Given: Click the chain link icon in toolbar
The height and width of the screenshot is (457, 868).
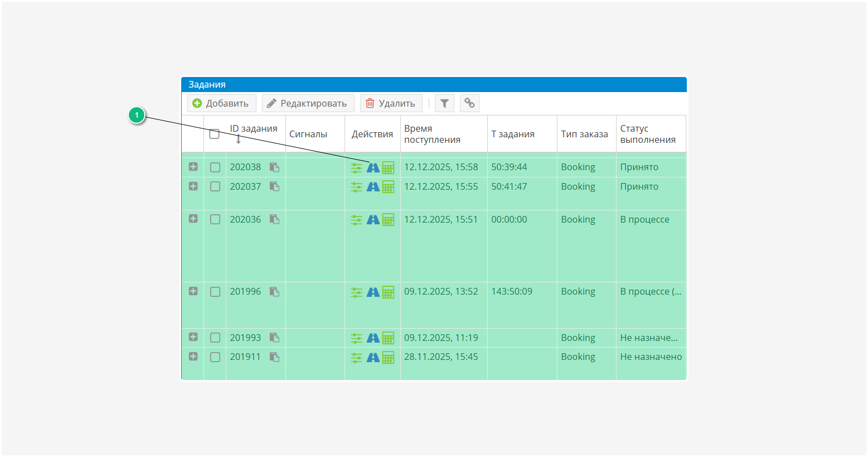Looking at the screenshot, I should pos(469,103).
